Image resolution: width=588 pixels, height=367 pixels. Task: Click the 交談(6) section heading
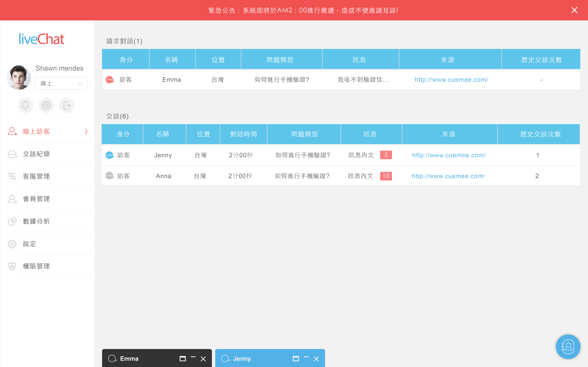pos(118,116)
